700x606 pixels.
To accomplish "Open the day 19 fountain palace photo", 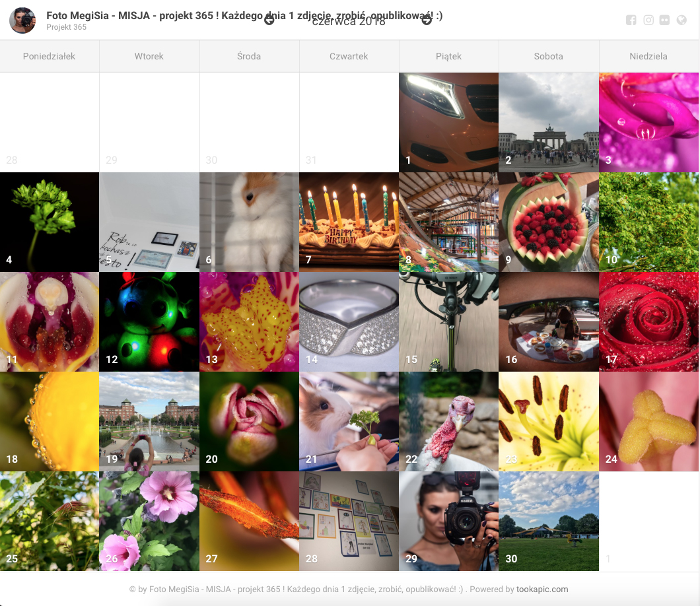I will 149,422.
